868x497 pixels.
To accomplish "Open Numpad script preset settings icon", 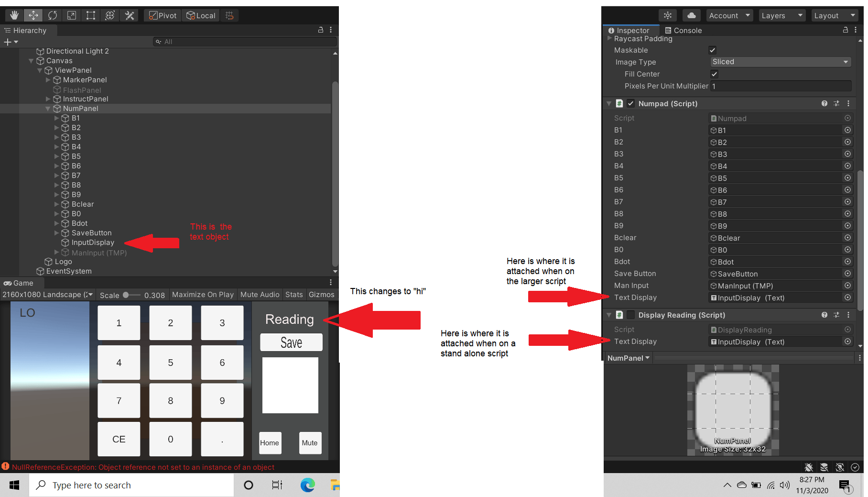I will click(836, 103).
